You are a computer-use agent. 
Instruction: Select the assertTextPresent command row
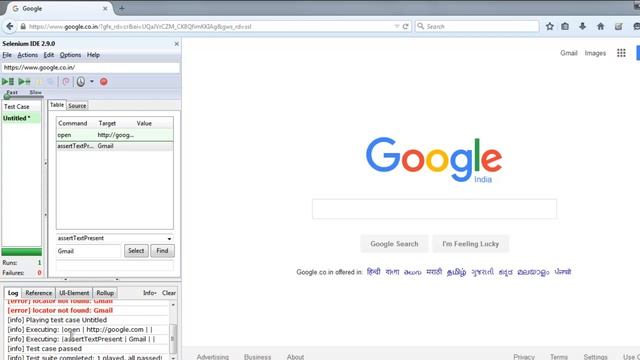click(115, 146)
